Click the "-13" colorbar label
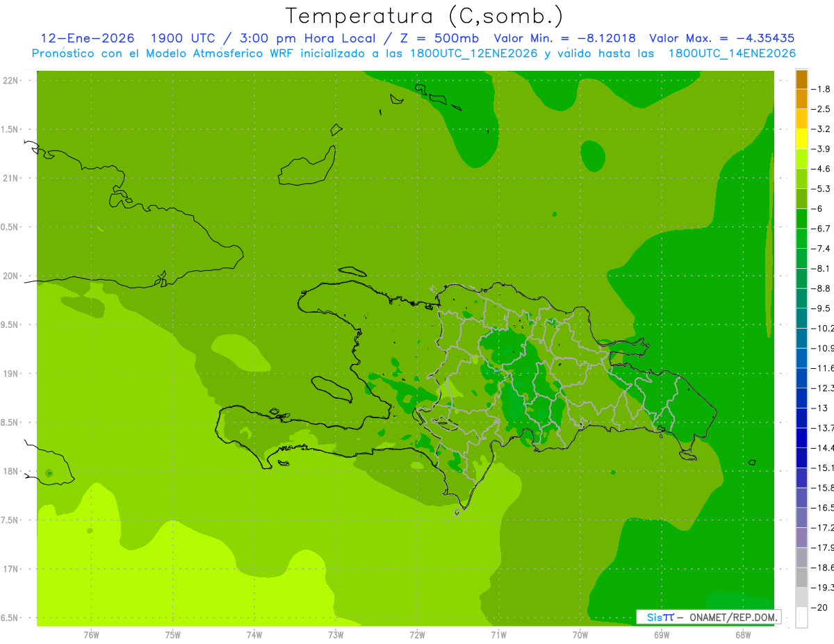834x644 pixels. (819, 408)
